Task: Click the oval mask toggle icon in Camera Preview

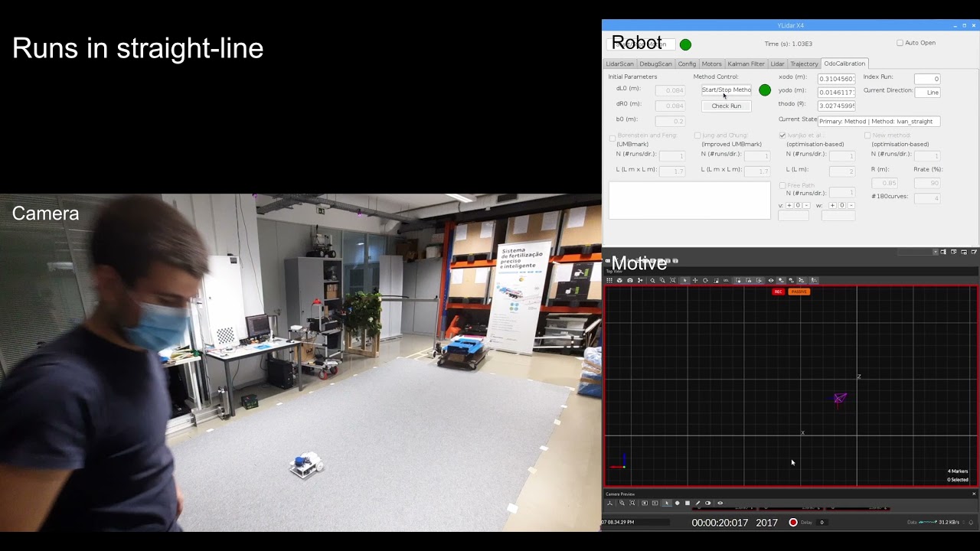Action: (x=707, y=503)
